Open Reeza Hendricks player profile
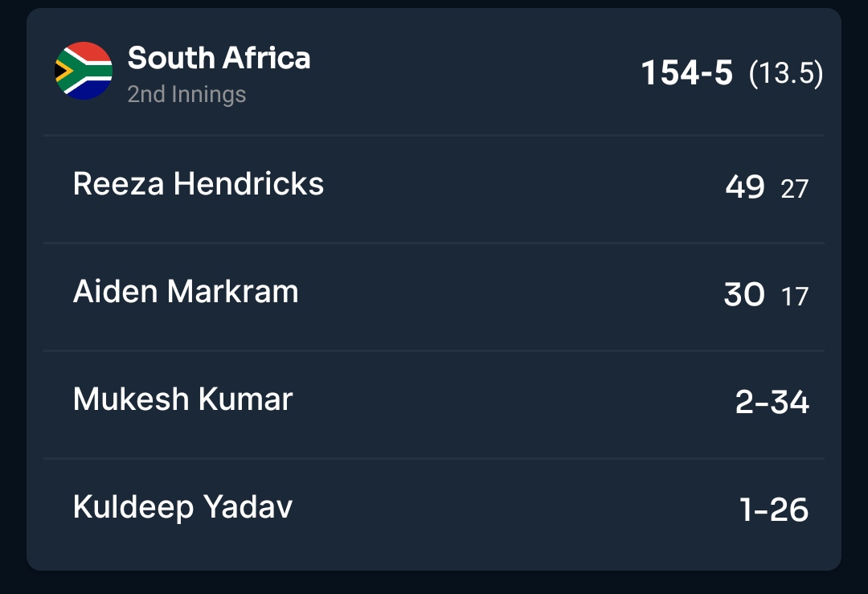Screen dimensions: 868x594 (x=198, y=186)
